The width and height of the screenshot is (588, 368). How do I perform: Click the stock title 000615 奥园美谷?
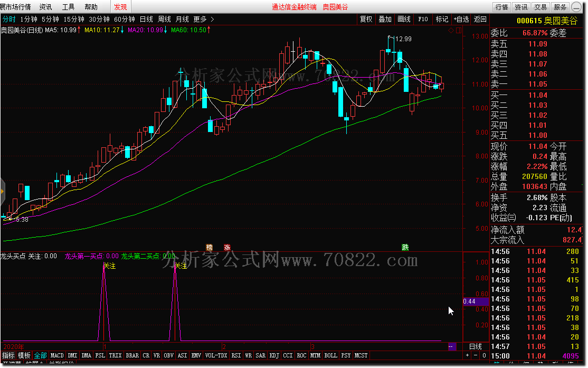(x=547, y=21)
